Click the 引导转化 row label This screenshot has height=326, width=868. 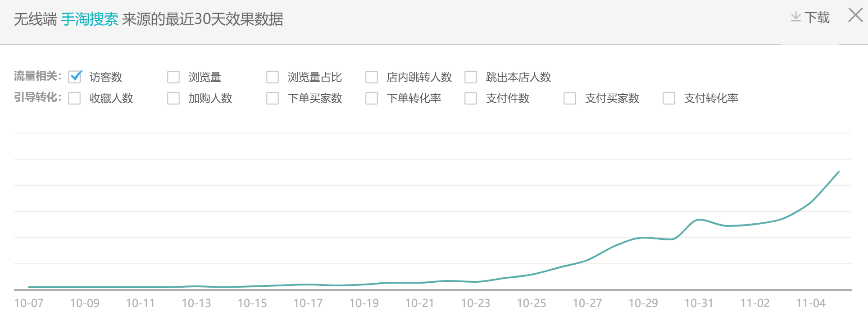click(38, 97)
